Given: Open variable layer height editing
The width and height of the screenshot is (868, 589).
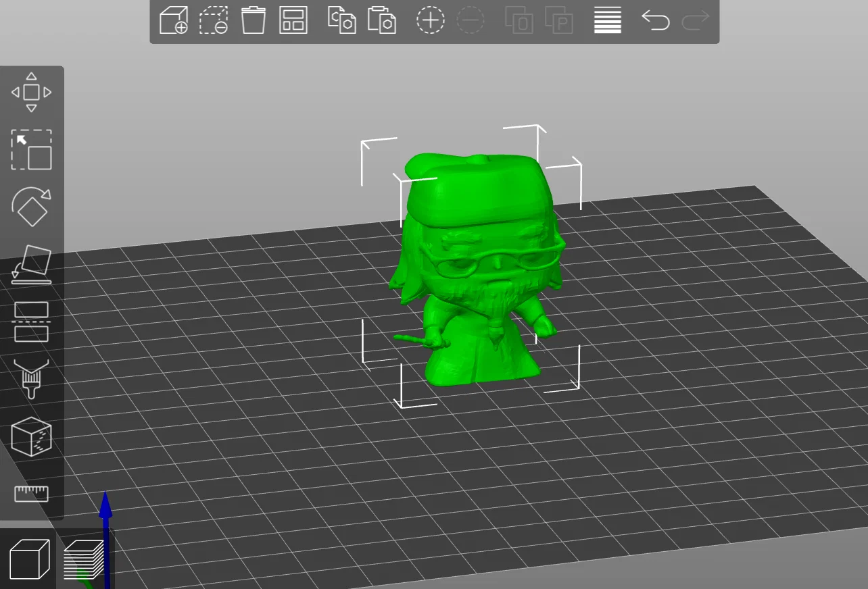Looking at the screenshot, I should [x=608, y=20].
